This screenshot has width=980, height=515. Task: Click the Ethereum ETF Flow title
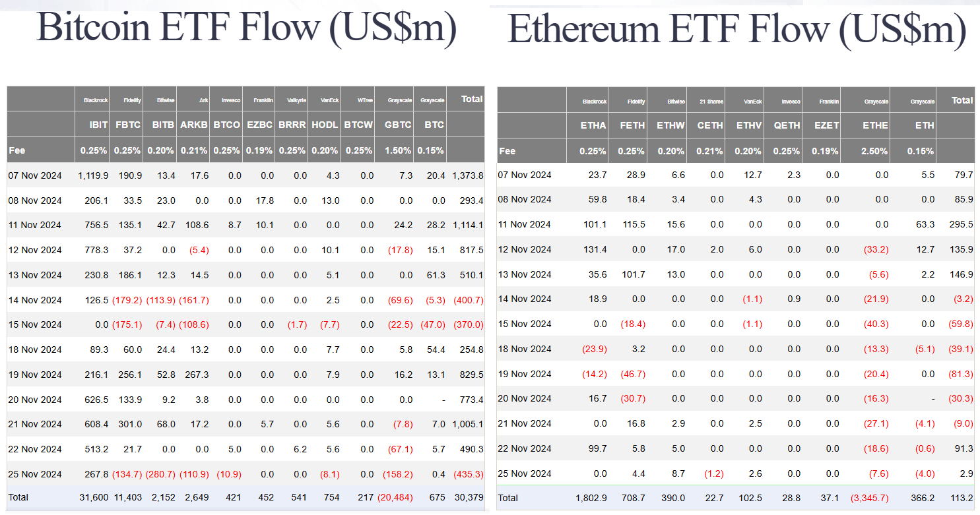pyautogui.click(x=736, y=29)
